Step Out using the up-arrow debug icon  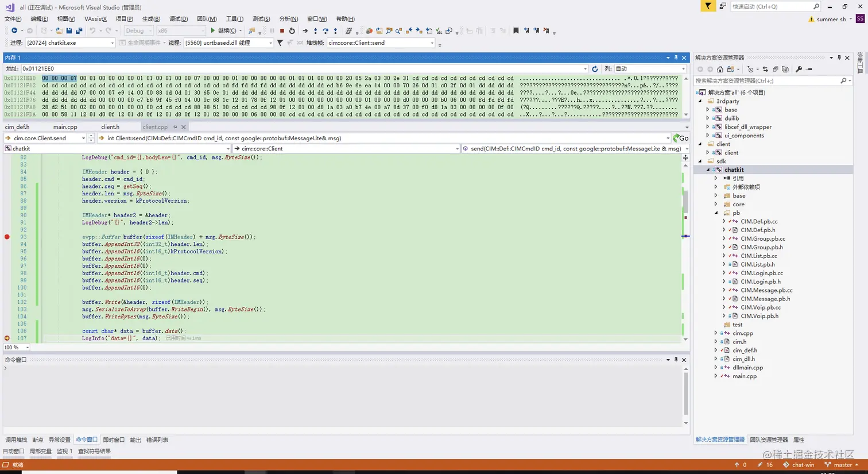click(336, 31)
